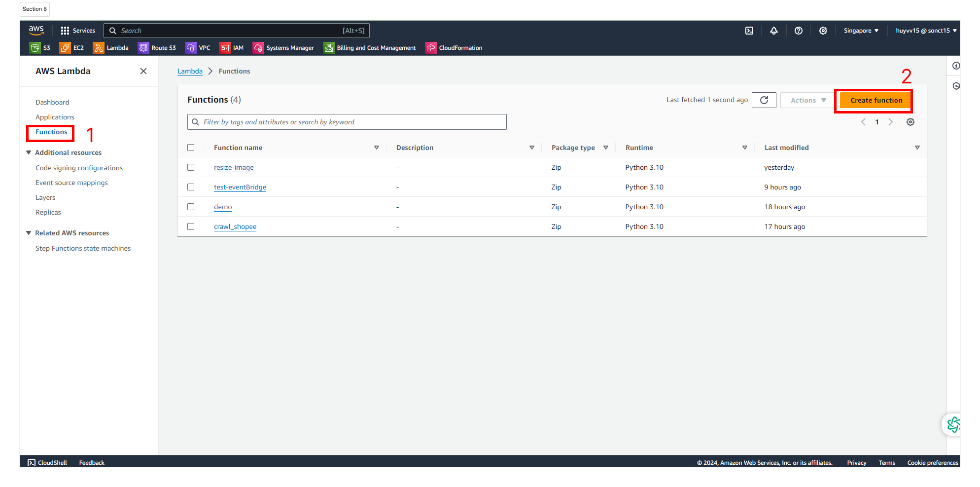
Task: Sort by Package type column arrow
Action: [x=606, y=148]
